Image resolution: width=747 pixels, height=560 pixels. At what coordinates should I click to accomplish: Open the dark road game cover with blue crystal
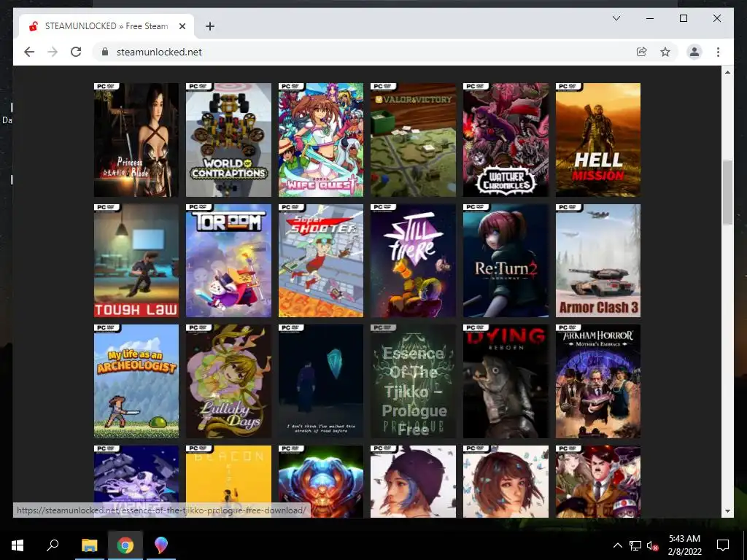(x=321, y=381)
